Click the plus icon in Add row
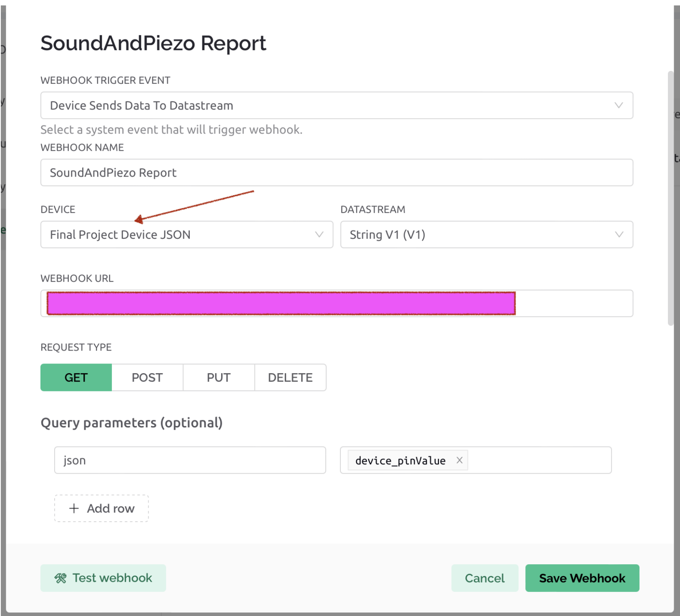 (74, 508)
